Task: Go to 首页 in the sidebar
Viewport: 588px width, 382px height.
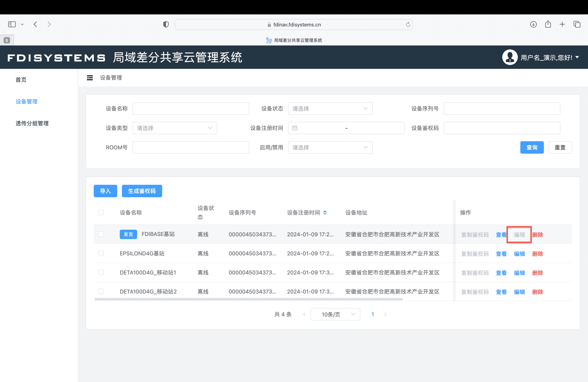Action: click(x=21, y=80)
